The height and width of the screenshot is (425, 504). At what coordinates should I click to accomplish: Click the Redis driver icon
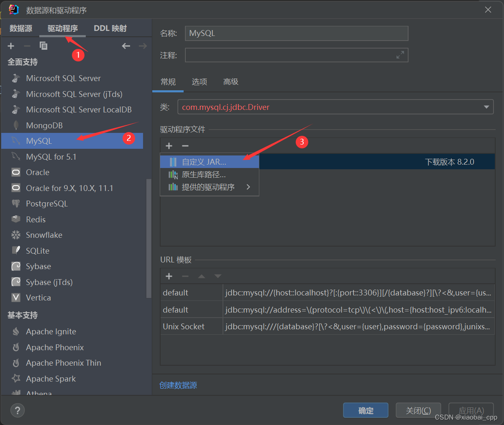point(16,219)
